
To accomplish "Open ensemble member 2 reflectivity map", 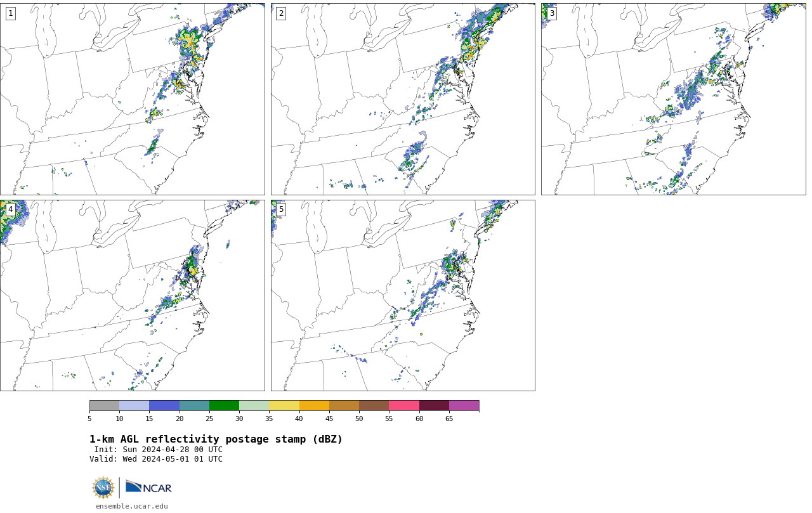I will [403, 99].
